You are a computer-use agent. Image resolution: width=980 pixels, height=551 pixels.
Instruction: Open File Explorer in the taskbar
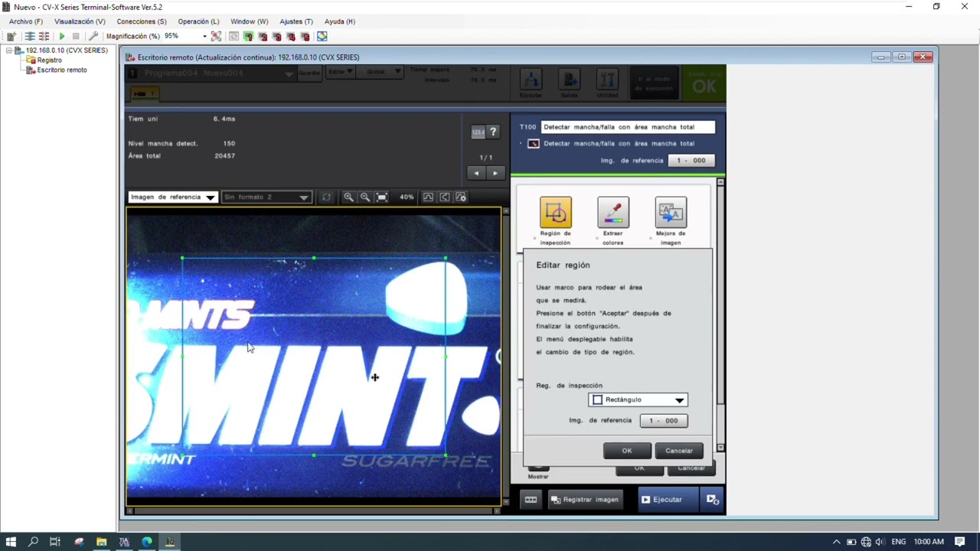pyautogui.click(x=101, y=542)
